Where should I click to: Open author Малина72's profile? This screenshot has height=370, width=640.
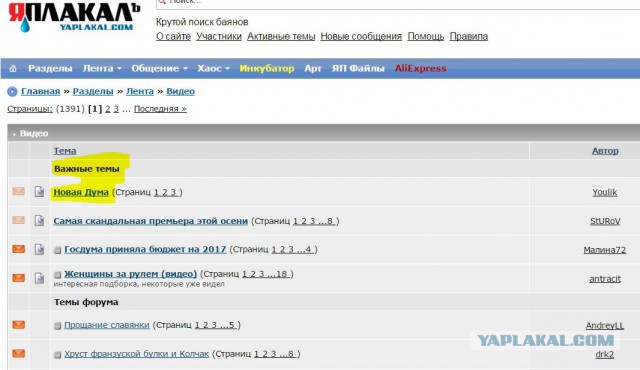coord(604,250)
